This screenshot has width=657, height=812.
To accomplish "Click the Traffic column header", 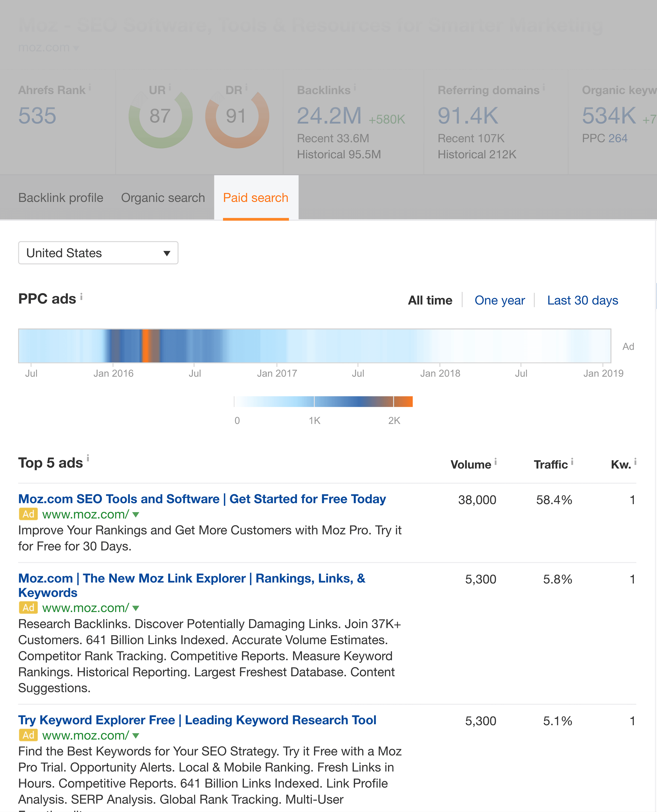I will click(x=551, y=465).
